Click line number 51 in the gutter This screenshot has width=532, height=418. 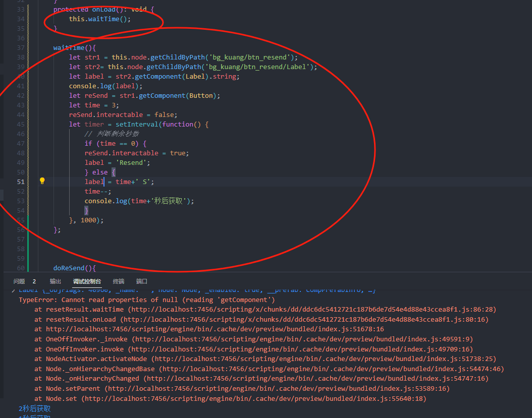pos(21,182)
